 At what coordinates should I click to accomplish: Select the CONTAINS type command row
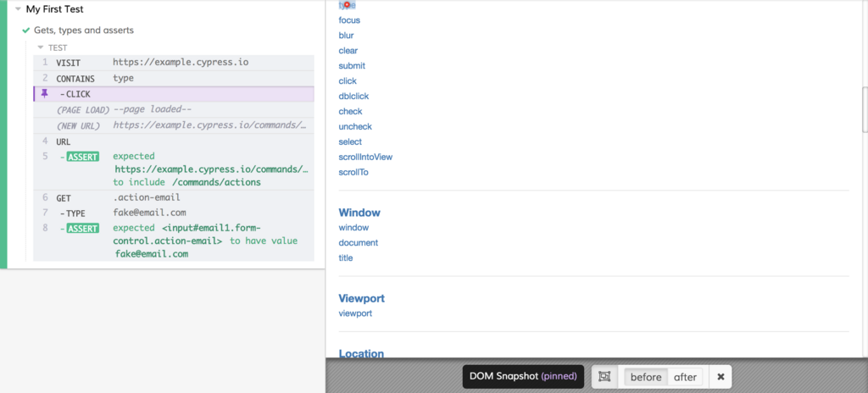(x=174, y=78)
